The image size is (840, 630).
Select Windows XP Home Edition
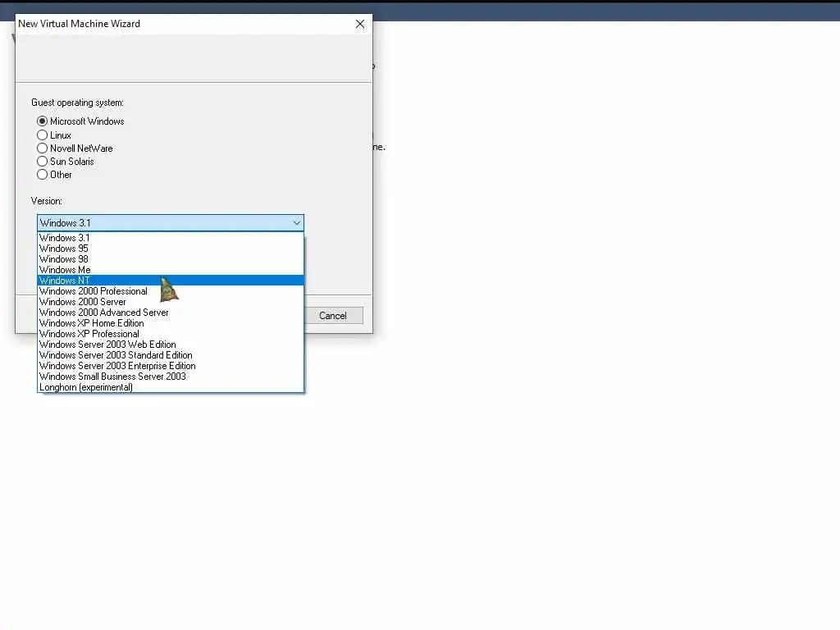tap(171, 323)
